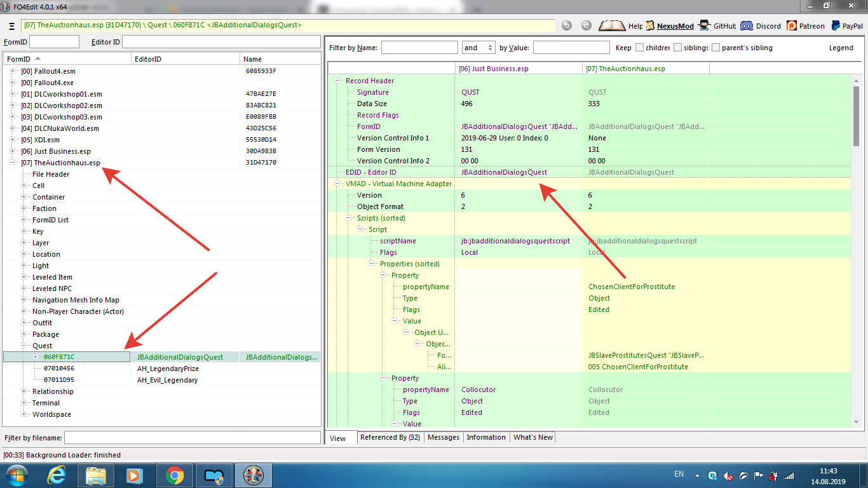
Task: Select the AH_LegendaryPrize quest record
Action: coord(169,369)
